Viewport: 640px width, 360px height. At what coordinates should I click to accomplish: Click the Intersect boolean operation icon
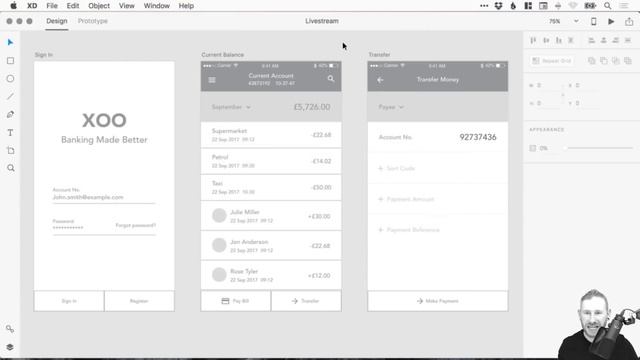point(616,61)
